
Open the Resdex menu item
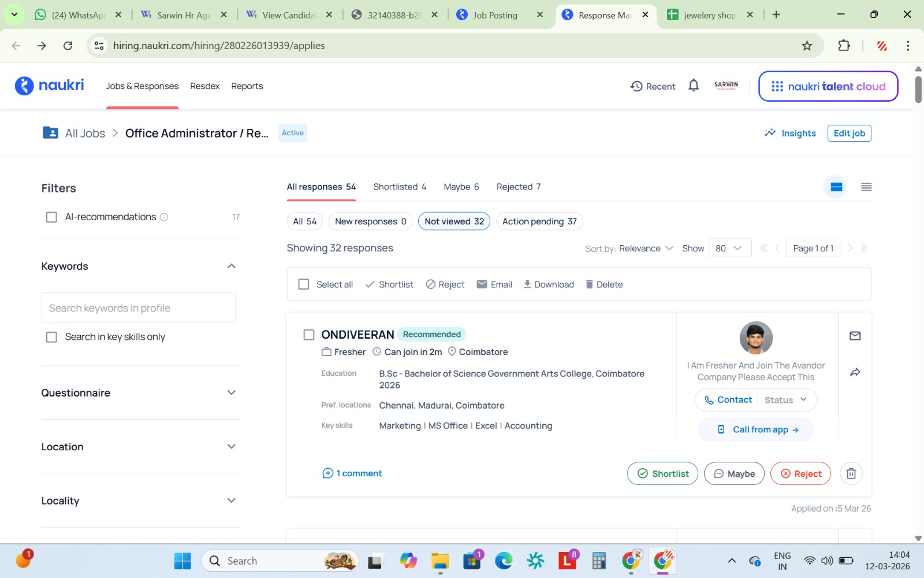pos(204,86)
